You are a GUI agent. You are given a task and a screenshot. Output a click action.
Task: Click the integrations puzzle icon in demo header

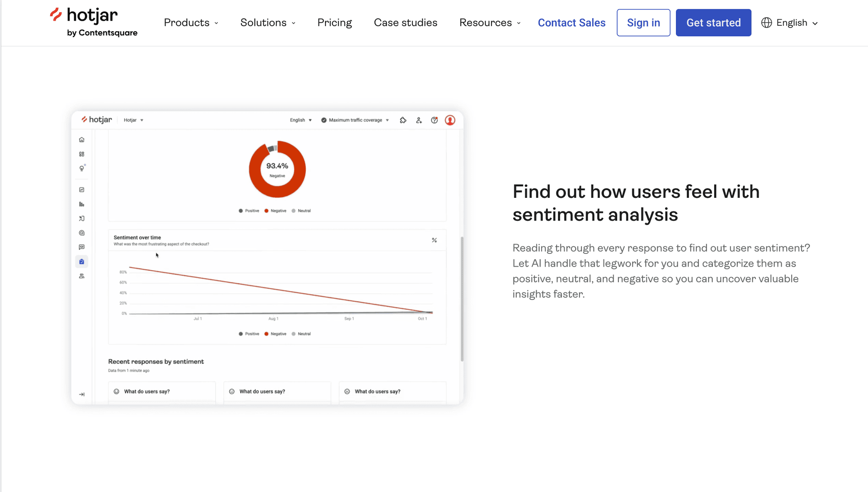pyautogui.click(x=403, y=120)
